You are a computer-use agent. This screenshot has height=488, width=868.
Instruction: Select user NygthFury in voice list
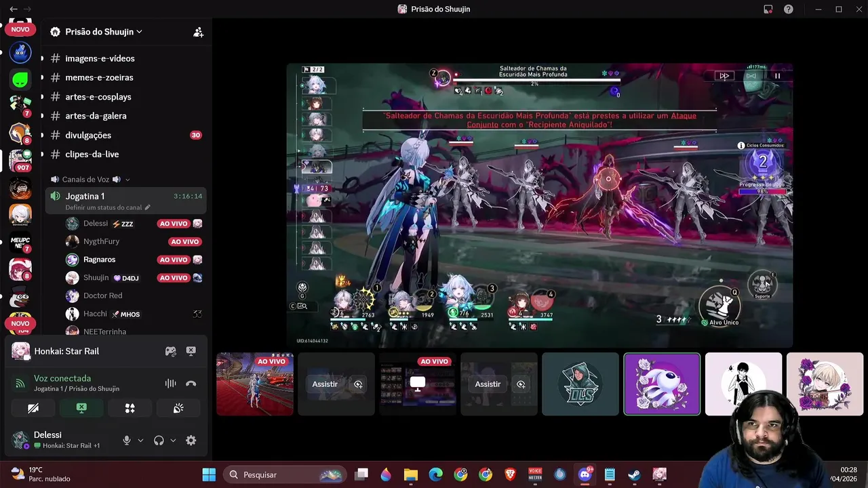click(101, 241)
